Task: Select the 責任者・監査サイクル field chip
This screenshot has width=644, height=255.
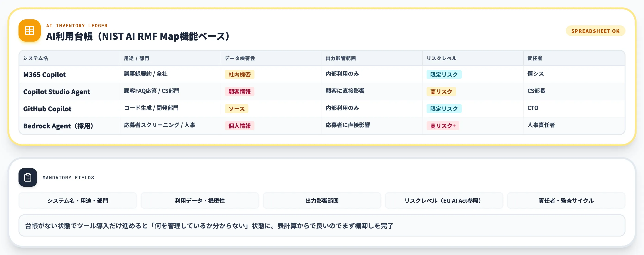Action: 566,200
